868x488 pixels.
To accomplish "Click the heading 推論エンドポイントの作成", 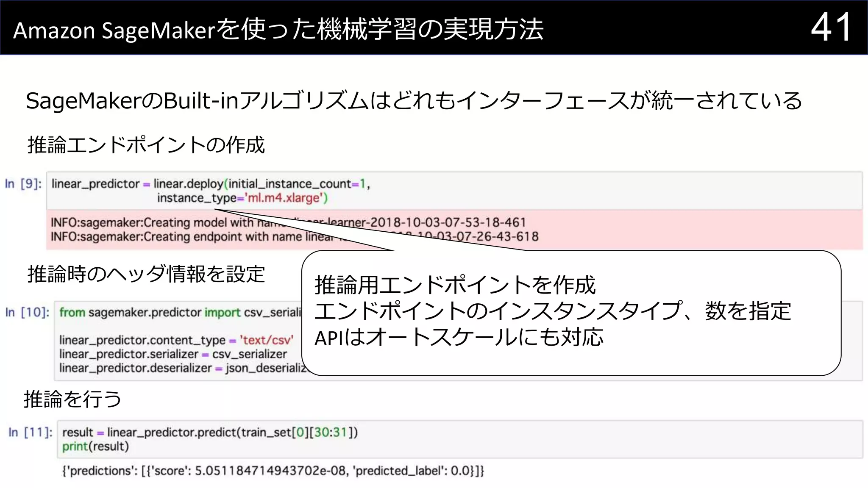I will tap(146, 145).
